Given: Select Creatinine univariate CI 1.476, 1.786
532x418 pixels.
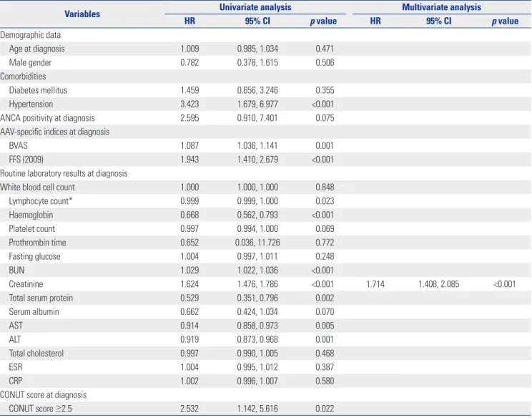Looking at the screenshot, I should click(x=257, y=284).
